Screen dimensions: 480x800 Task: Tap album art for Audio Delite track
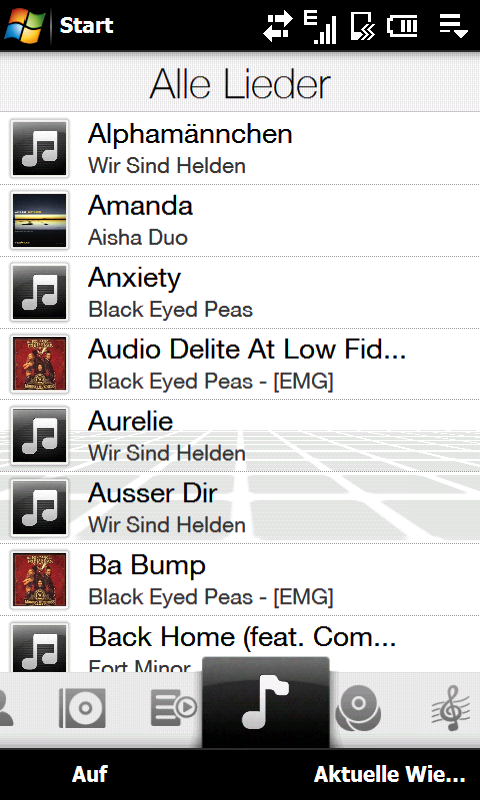40,364
